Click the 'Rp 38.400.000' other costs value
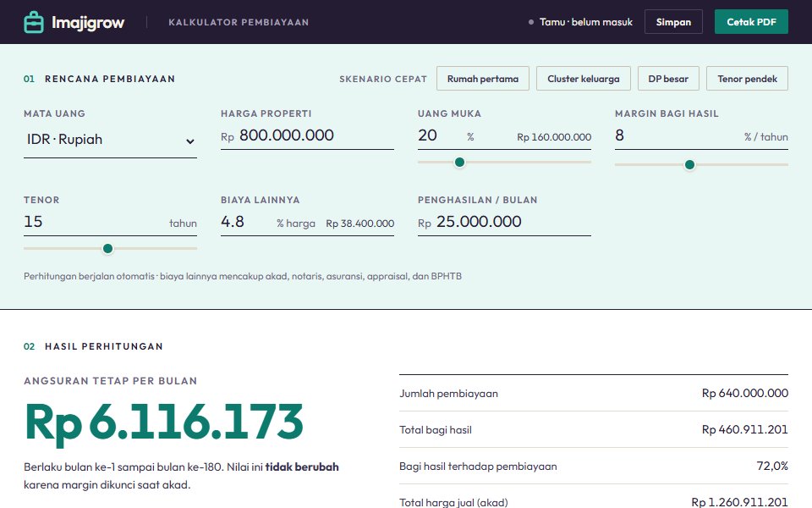The width and height of the screenshot is (812, 508). tap(360, 224)
